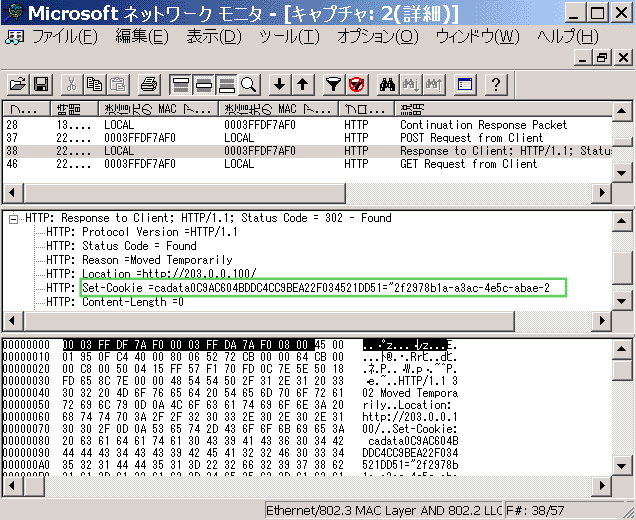Click the properties window toolbar icon
The width and height of the screenshot is (636, 520).
[x=465, y=85]
